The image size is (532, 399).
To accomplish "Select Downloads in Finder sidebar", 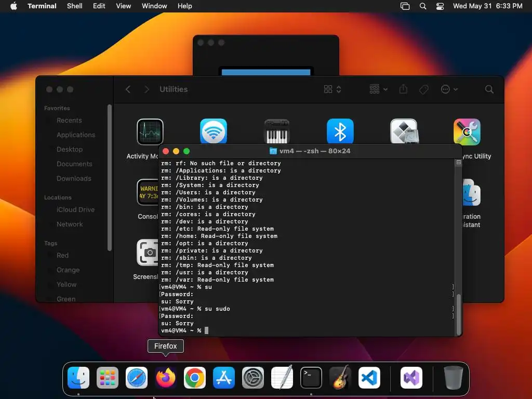I will (74, 179).
